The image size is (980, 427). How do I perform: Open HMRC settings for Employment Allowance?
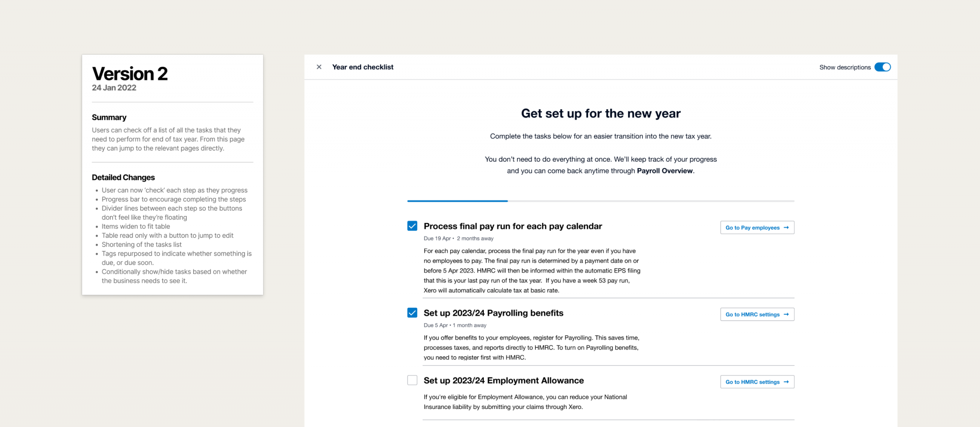pyautogui.click(x=757, y=382)
